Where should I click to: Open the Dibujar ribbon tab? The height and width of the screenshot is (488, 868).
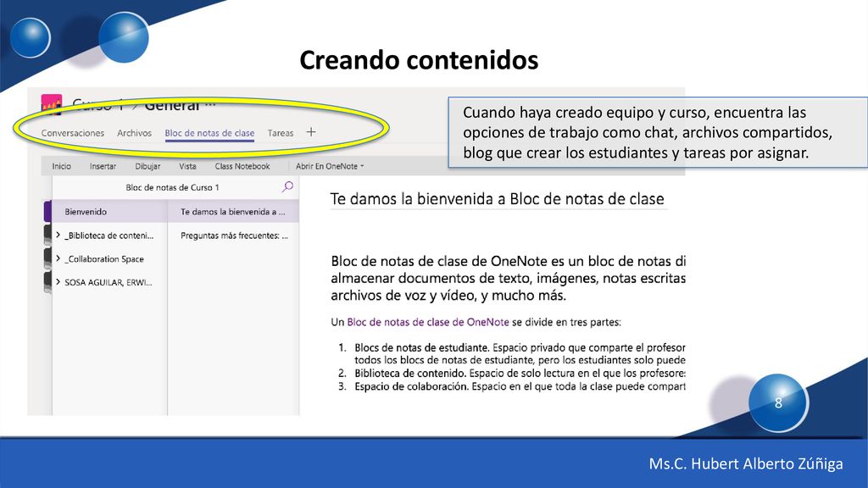[147, 166]
